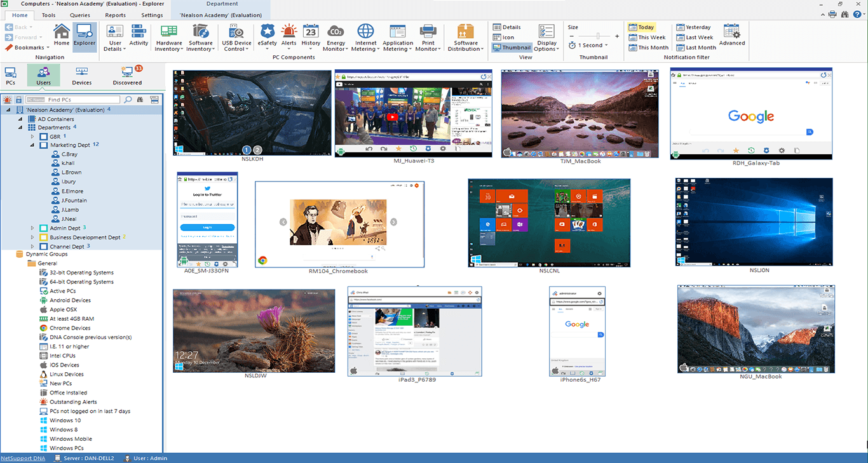Click the NetSupport DNA status bar link
Image resolution: width=868 pixels, height=463 pixels.
(24, 458)
